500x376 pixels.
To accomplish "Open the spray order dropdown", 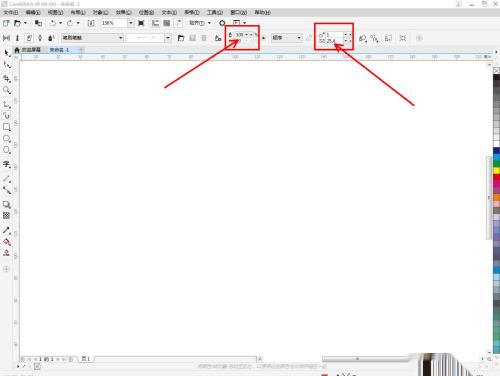I will pyautogui.click(x=287, y=38).
